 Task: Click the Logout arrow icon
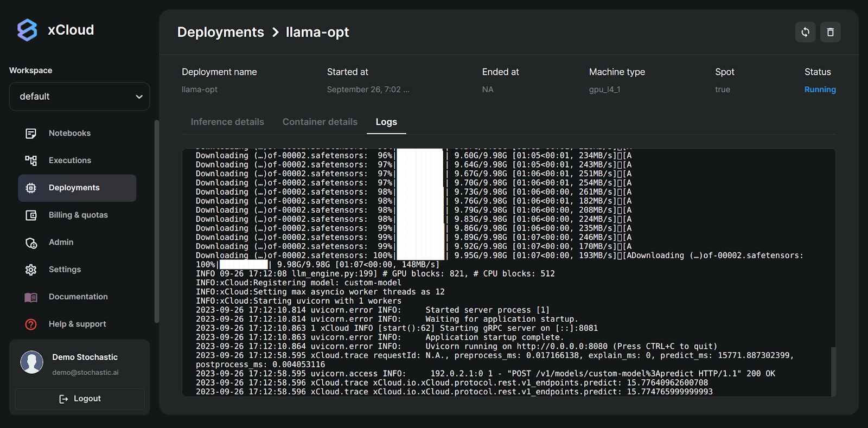(63, 399)
